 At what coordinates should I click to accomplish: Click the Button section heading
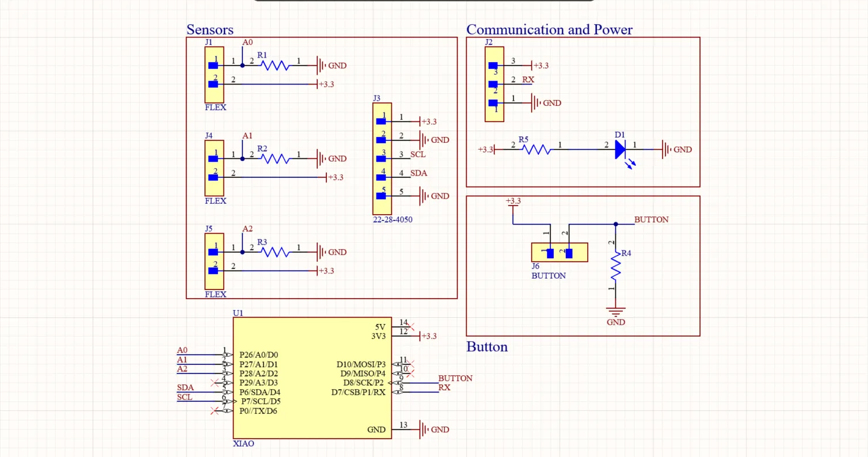pyautogui.click(x=486, y=346)
